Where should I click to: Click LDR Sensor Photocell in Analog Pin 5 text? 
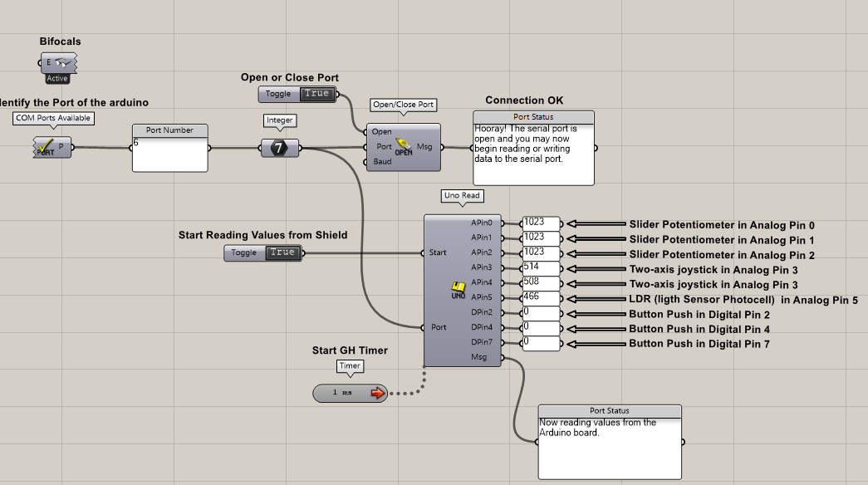coord(743,300)
